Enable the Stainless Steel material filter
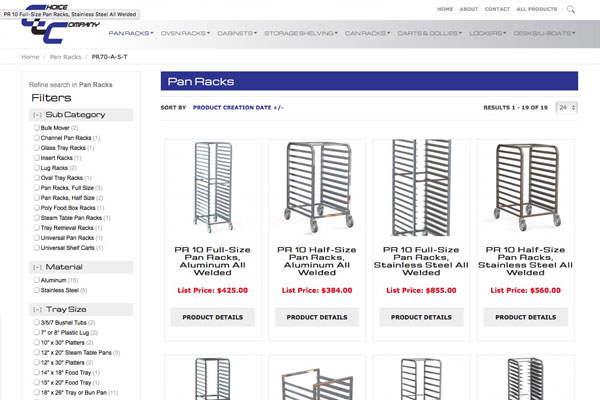This screenshot has height=400, width=600. coord(36,291)
